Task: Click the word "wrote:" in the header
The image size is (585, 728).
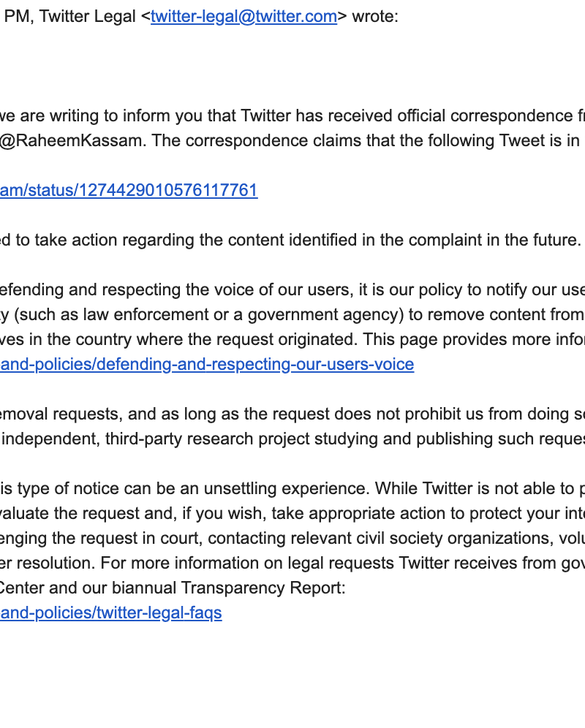Action: click(375, 17)
